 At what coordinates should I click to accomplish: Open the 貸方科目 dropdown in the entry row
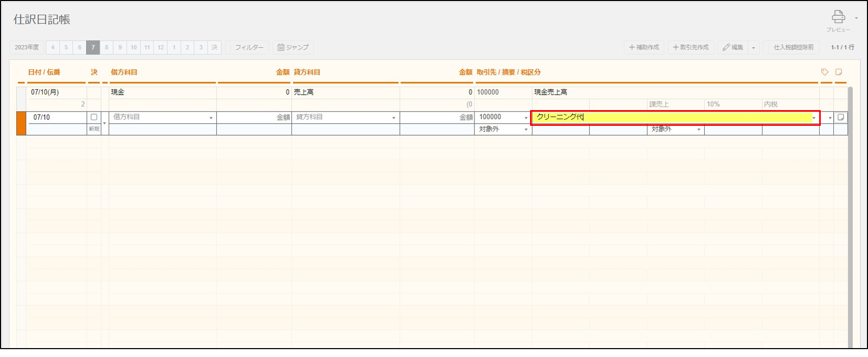click(x=394, y=118)
